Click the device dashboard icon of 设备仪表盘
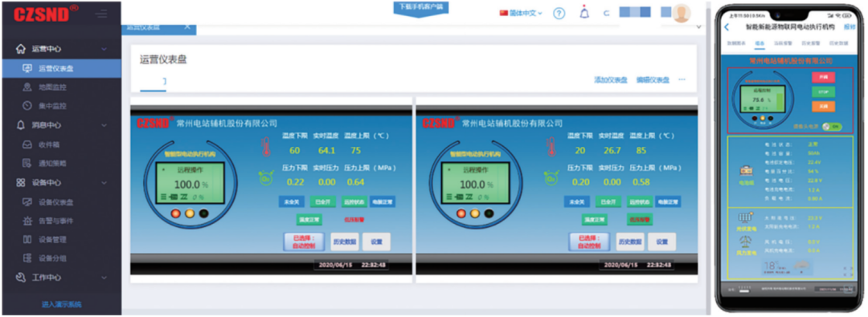868x317 pixels. [27, 202]
